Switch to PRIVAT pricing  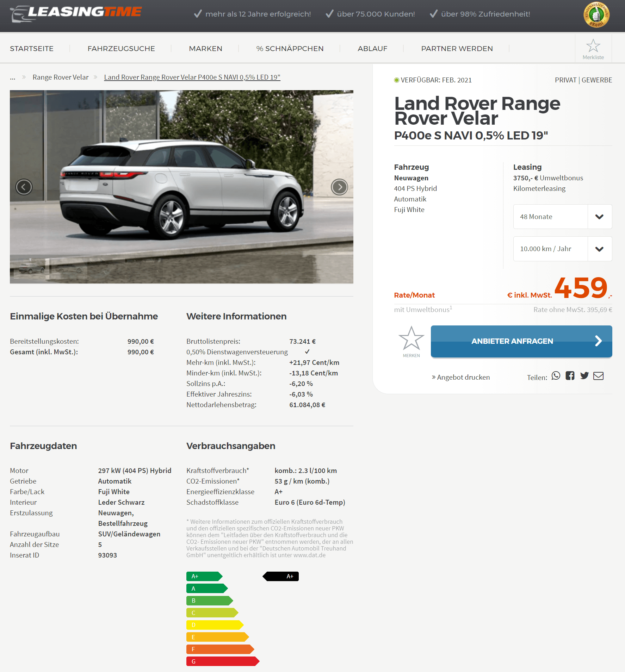coord(565,80)
